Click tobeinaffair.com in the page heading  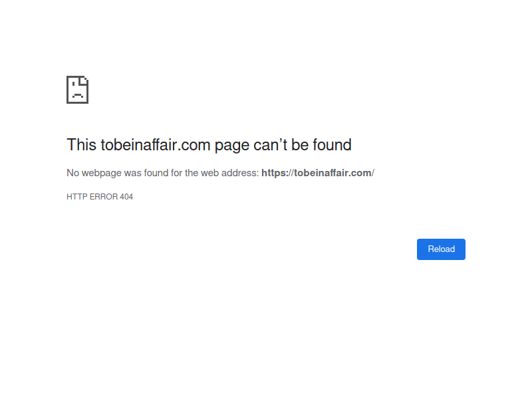[155, 145]
